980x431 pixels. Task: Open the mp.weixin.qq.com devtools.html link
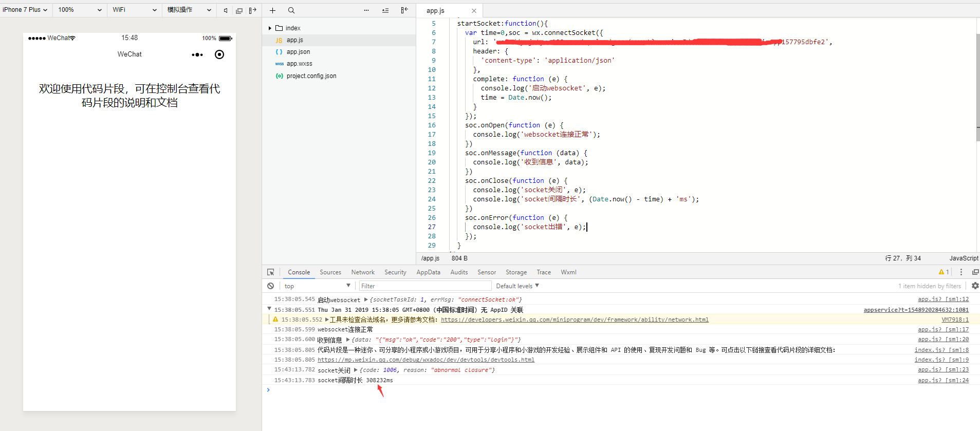pos(426,360)
